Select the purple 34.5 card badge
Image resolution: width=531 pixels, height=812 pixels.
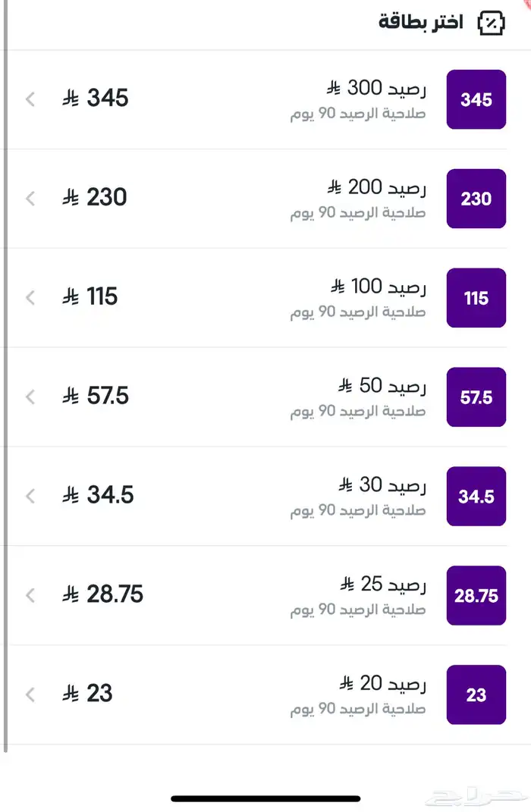click(476, 497)
